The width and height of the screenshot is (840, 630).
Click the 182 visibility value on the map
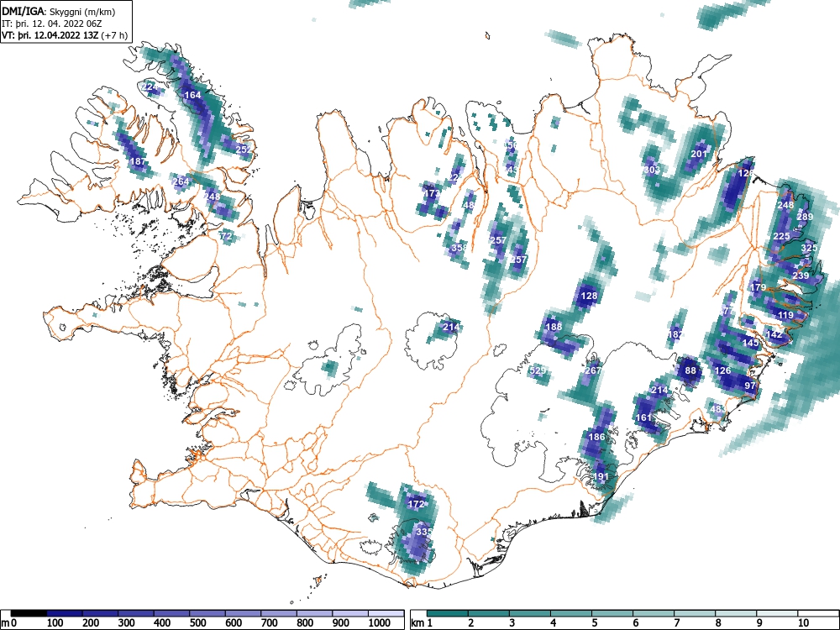[675, 334]
